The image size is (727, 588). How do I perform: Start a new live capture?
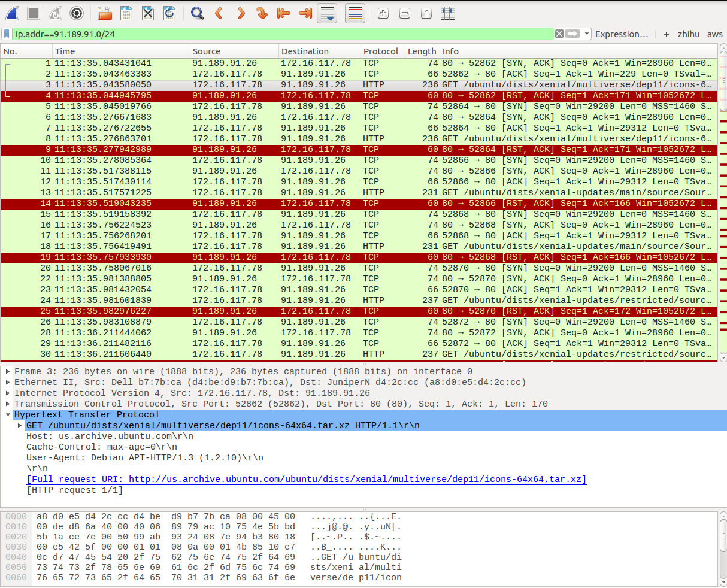point(12,13)
